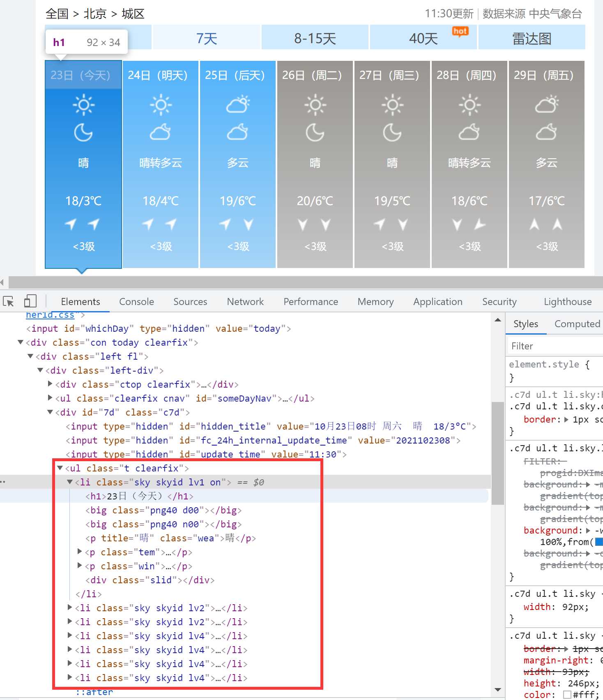Click the #fff color swatch in Styles

[x=567, y=695]
